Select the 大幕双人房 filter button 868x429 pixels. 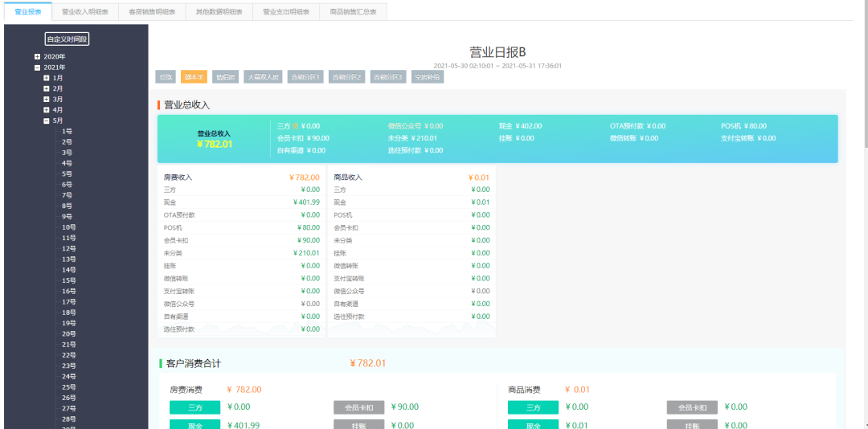pyautogui.click(x=263, y=77)
